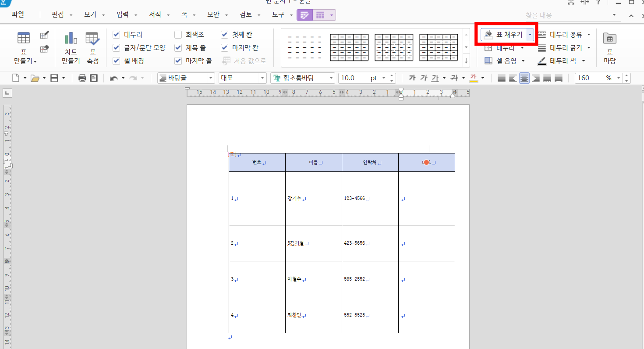644x349 pixels.
Task: Uncheck the 셀 배경 checkbox
Action: 116,61
